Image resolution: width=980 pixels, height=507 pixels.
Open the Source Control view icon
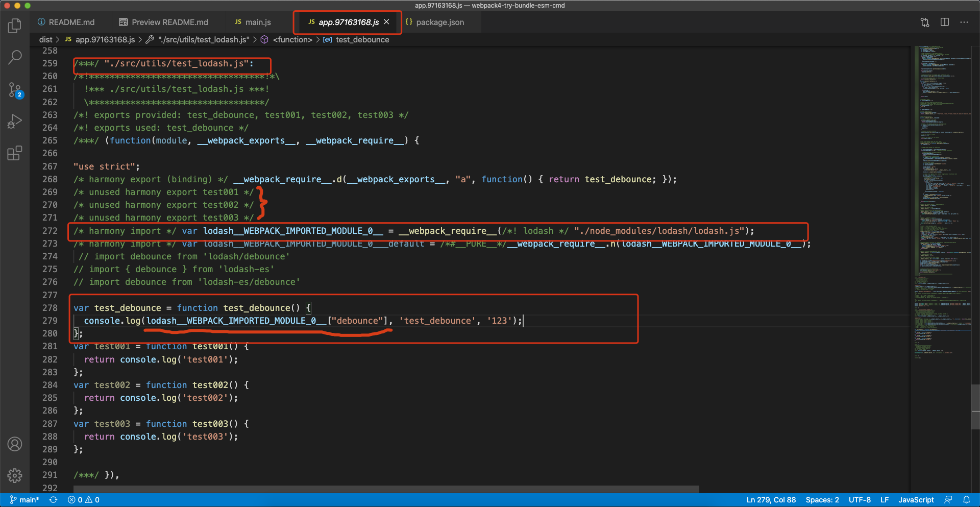(15, 90)
